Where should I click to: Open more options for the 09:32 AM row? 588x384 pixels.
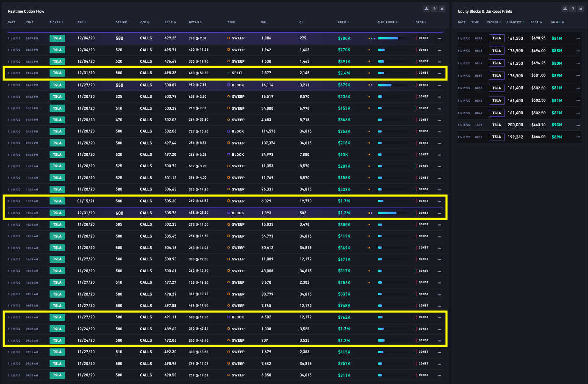point(439,376)
